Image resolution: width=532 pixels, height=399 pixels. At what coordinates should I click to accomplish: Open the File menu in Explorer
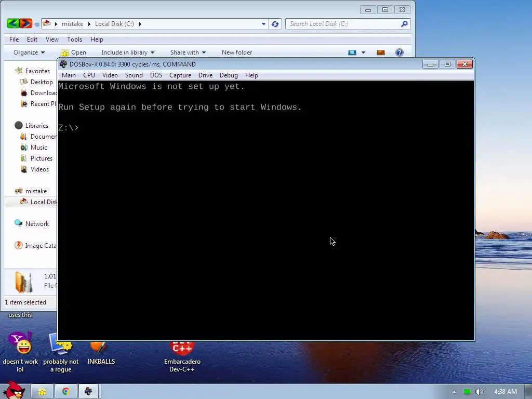click(14, 39)
